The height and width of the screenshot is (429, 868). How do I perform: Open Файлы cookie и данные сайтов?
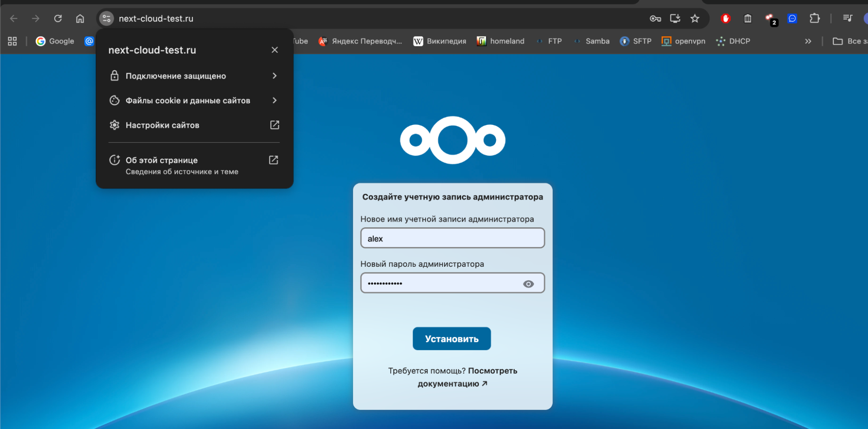tap(194, 101)
